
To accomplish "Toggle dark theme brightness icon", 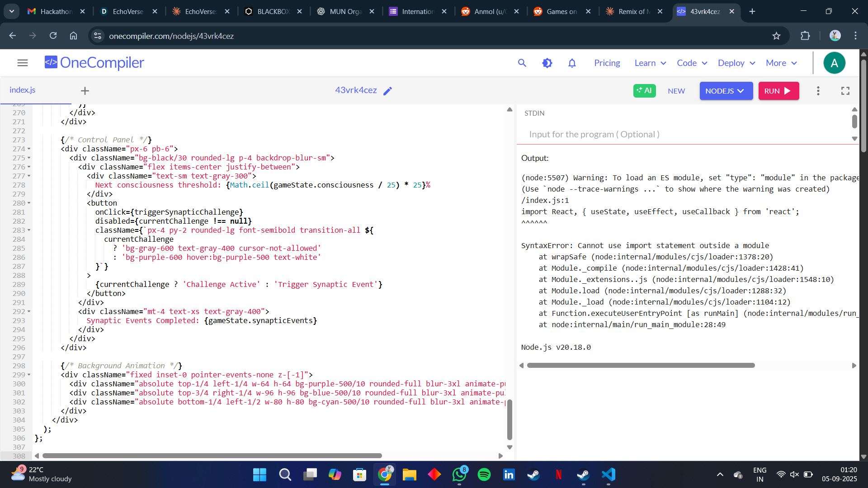I will 547,63.
